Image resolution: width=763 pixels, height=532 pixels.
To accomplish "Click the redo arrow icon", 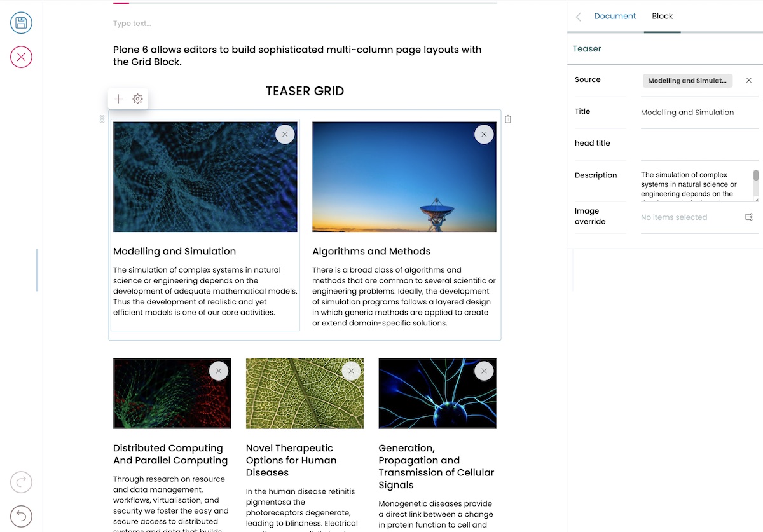I will point(21,482).
